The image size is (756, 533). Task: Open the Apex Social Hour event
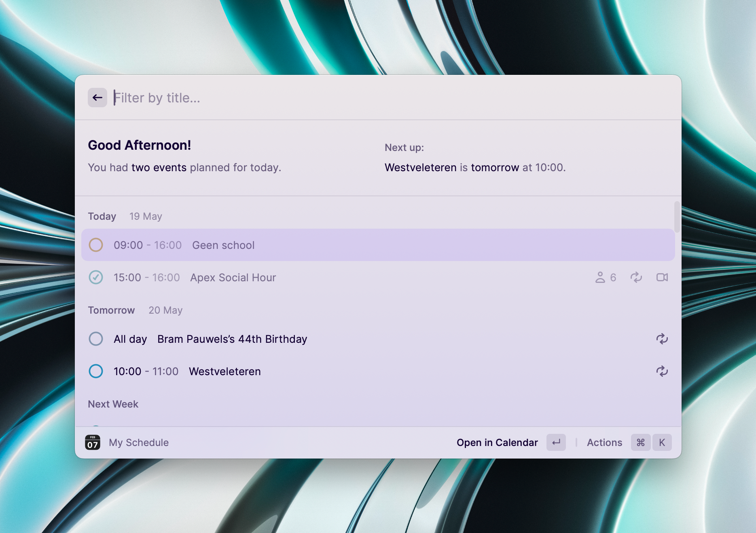coord(378,277)
